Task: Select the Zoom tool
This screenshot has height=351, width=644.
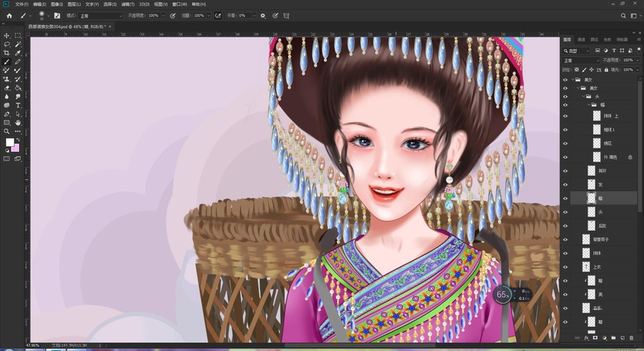Action: (x=6, y=132)
